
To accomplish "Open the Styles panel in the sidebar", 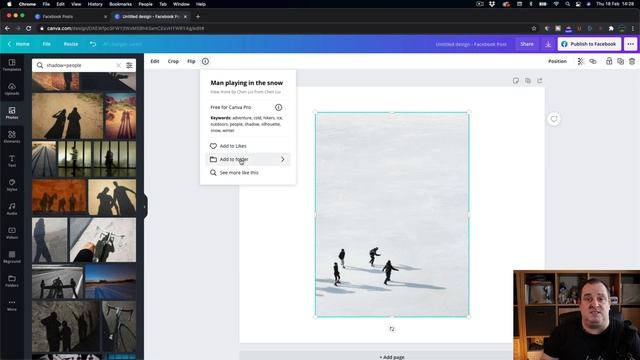I will coord(12,185).
